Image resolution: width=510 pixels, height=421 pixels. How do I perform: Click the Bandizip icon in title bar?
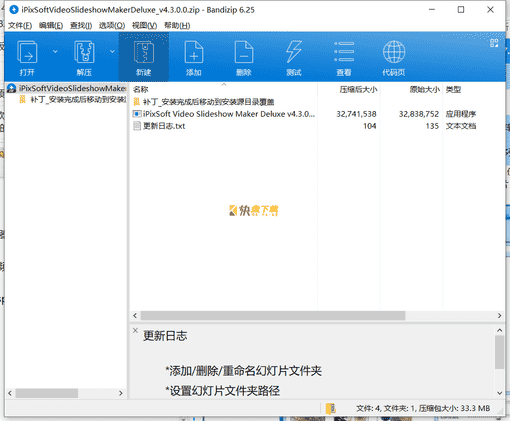(14, 10)
